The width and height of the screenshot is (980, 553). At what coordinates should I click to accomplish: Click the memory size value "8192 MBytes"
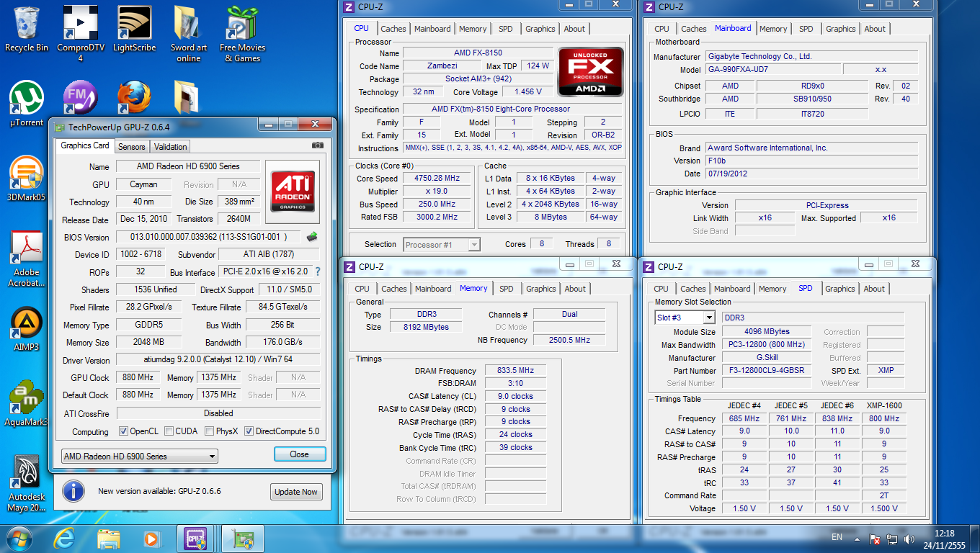[x=426, y=327]
